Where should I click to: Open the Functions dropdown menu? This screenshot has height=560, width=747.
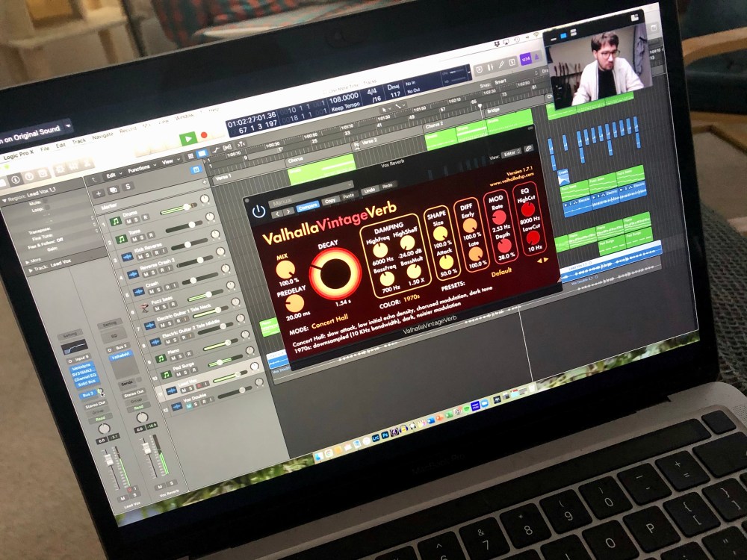tap(140, 169)
